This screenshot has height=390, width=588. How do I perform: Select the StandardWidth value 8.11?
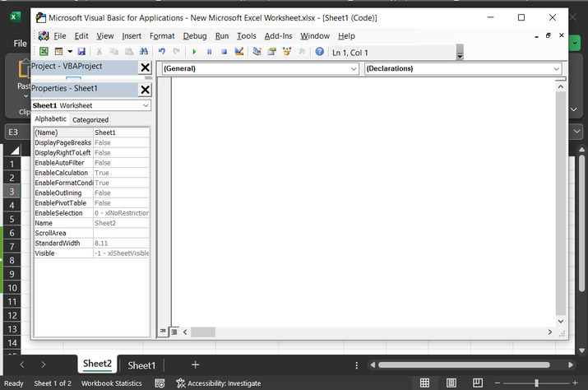[121, 244]
